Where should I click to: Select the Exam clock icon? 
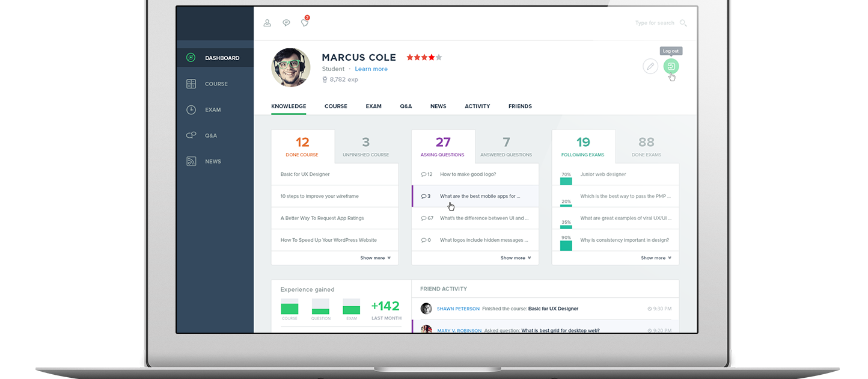point(191,110)
